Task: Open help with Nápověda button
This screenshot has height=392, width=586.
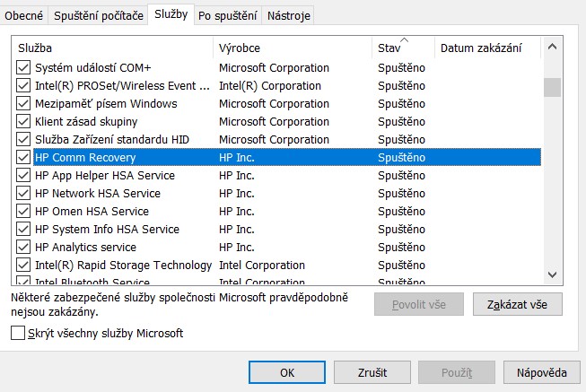Action: pos(541,372)
